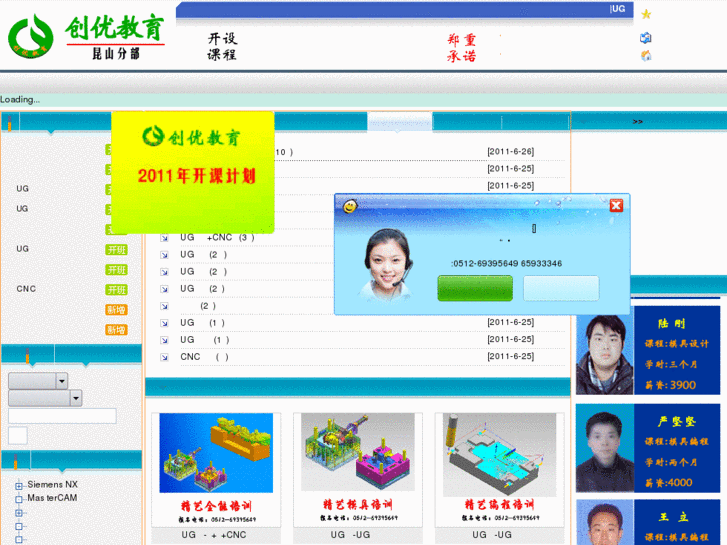
Task: Expand the unlabeled node right below MasterCAM
Action: click(19, 513)
